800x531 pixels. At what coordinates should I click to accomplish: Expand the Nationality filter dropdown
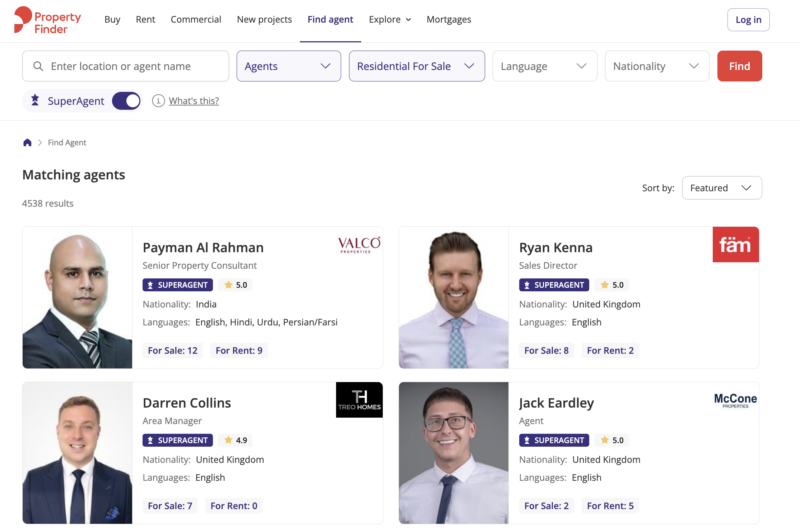656,66
